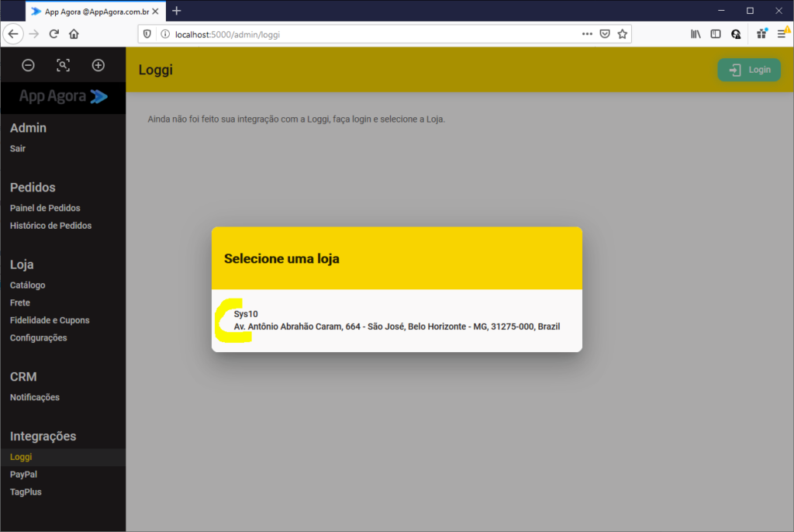Image resolution: width=794 pixels, height=532 pixels.
Task: Go to Frete settings
Action: point(19,302)
